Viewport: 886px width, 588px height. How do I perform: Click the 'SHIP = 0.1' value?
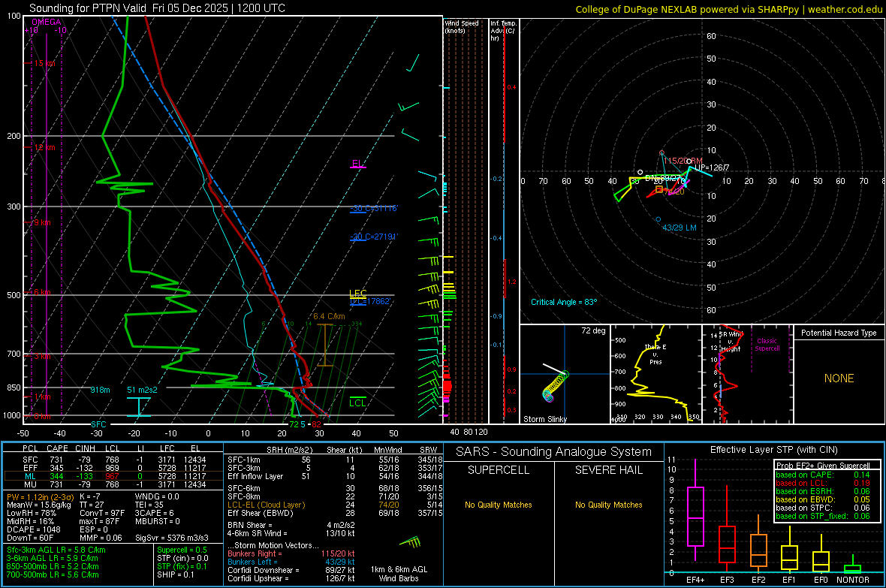pos(176,575)
